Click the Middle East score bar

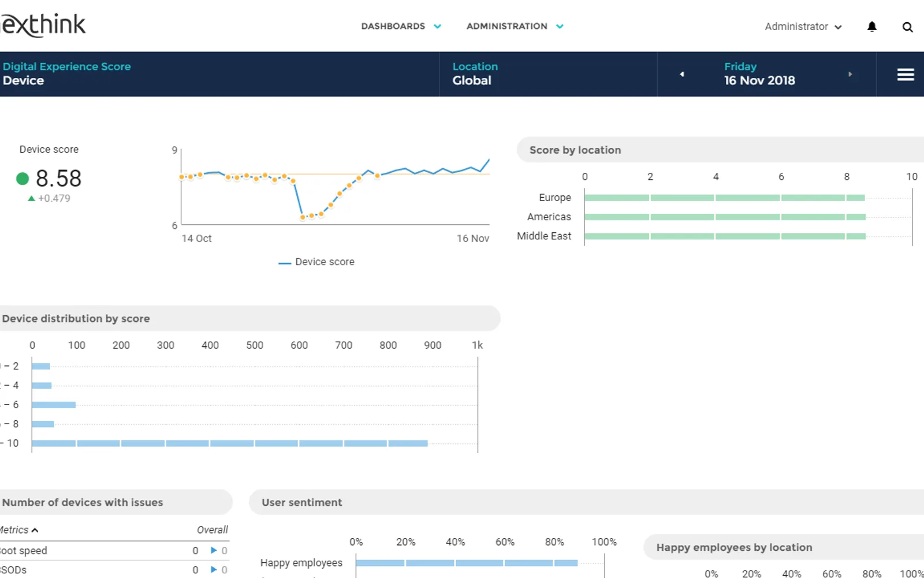[x=725, y=236]
